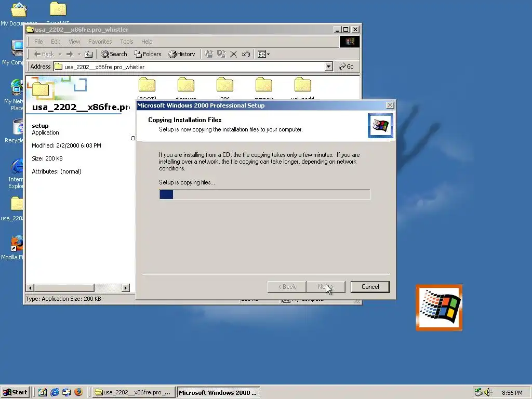
Task: Click the volume speaker tray icon
Action: pyautogui.click(x=487, y=392)
